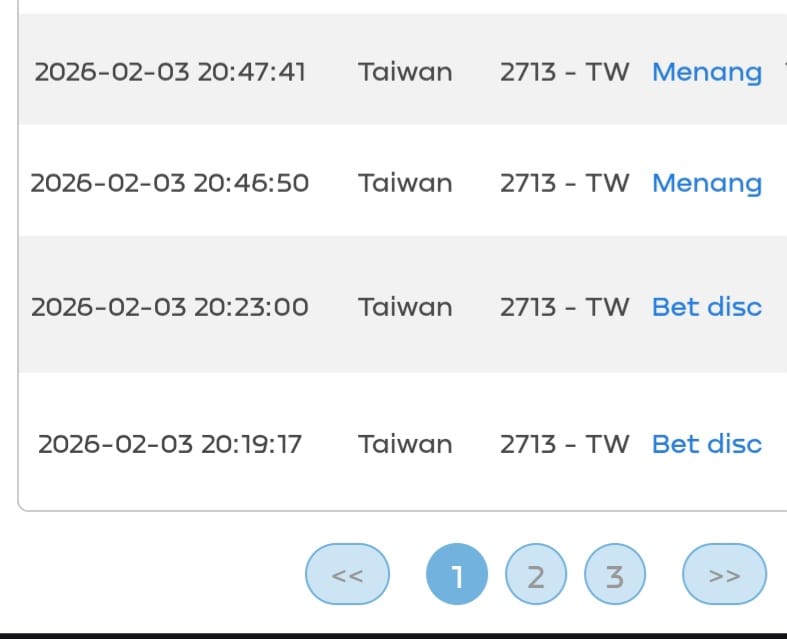Click 2713 - TW in the 20:47:41 row
This screenshot has height=639, width=787.
(x=564, y=72)
